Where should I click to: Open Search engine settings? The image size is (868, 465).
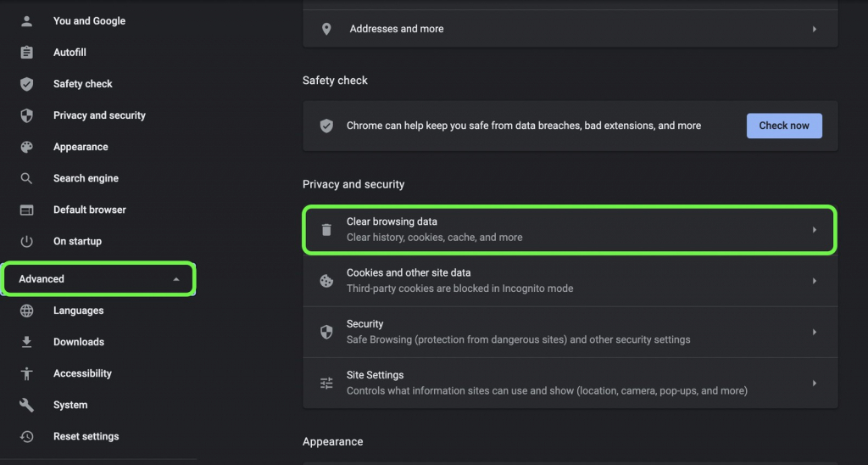86,178
